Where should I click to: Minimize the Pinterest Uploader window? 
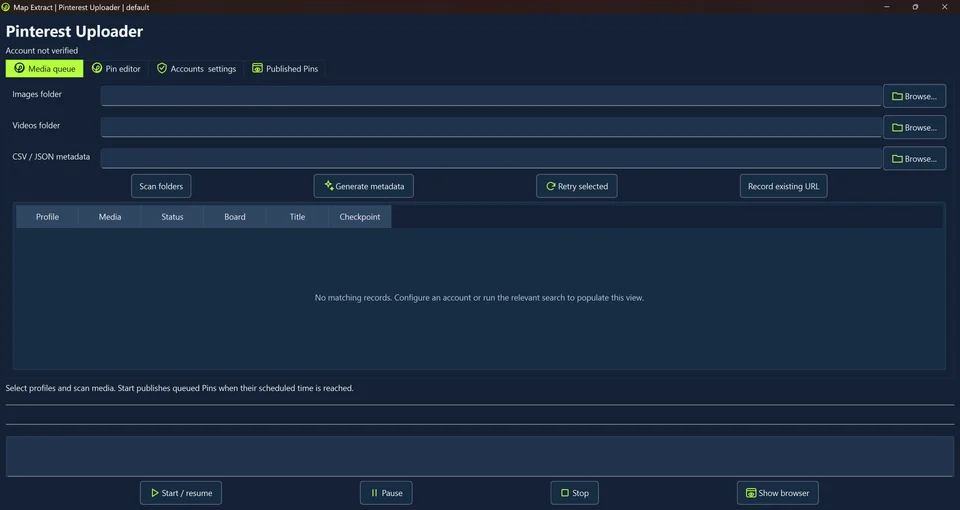[887, 7]
